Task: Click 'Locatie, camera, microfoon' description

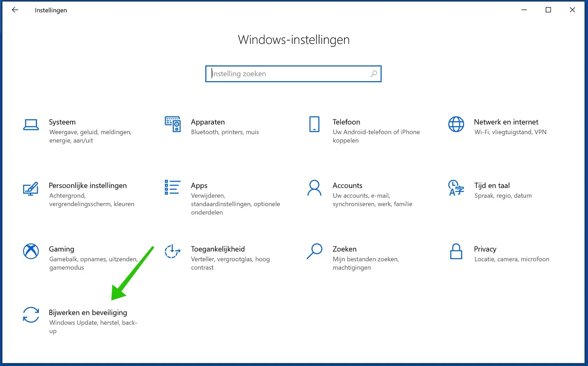Action: click(512, 259)
